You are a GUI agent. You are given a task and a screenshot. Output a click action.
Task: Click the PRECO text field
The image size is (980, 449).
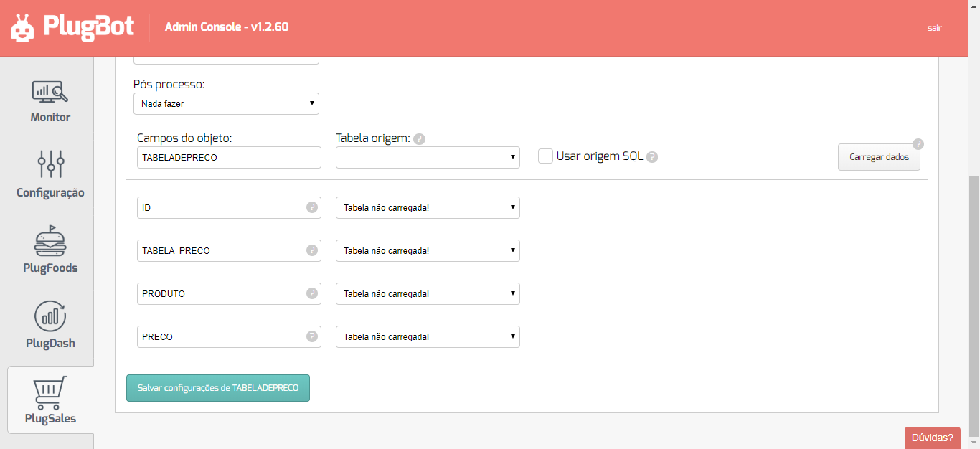coord(229,336)
